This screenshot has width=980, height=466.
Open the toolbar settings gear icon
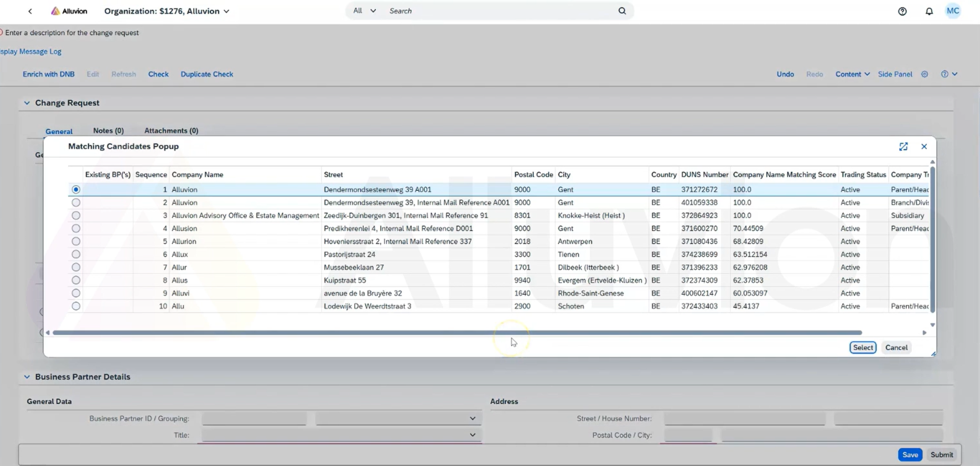[925, 74]
